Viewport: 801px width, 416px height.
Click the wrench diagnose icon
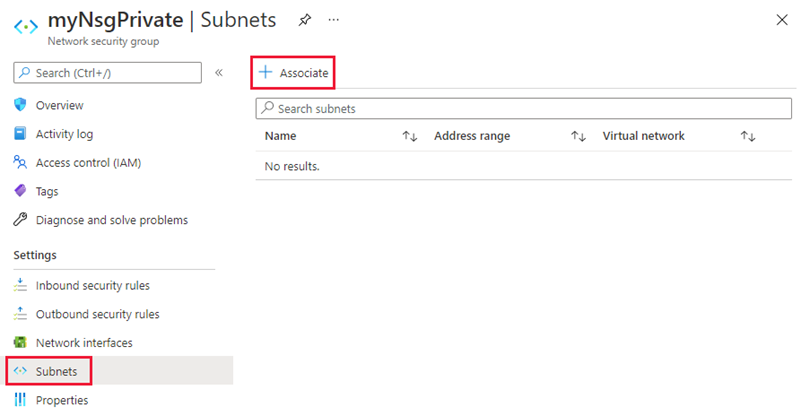pyautogui.click(x=20, y=219)
